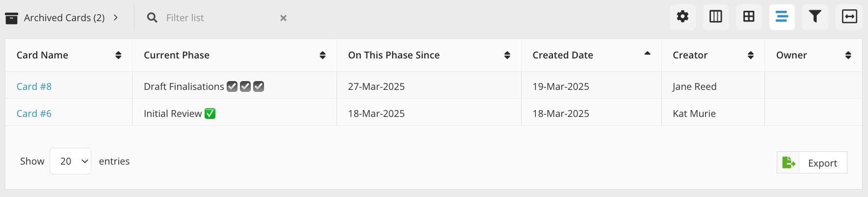Screen dimensions: 868x197
Task: Clear the filter list with the X
Action: (283, 18)
